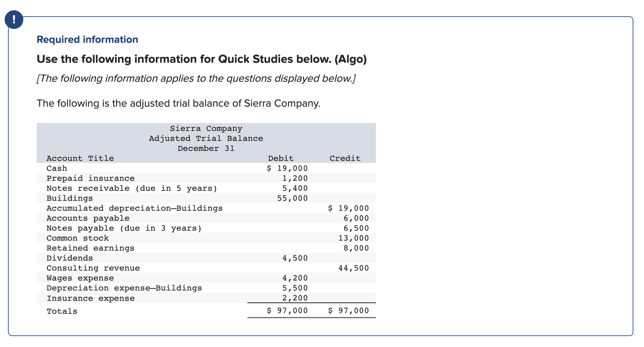Select 'Notes payable (due in 3 years)' label

[x=124, y=228]
